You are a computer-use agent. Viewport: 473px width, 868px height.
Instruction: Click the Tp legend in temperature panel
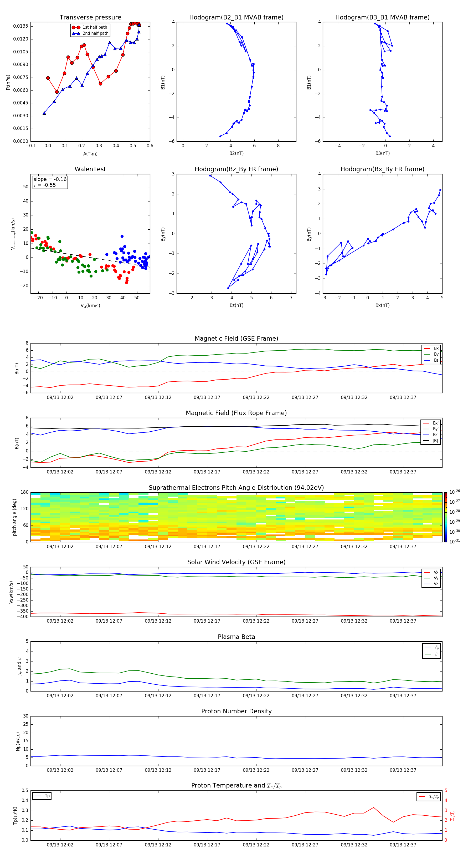point(42,796)
